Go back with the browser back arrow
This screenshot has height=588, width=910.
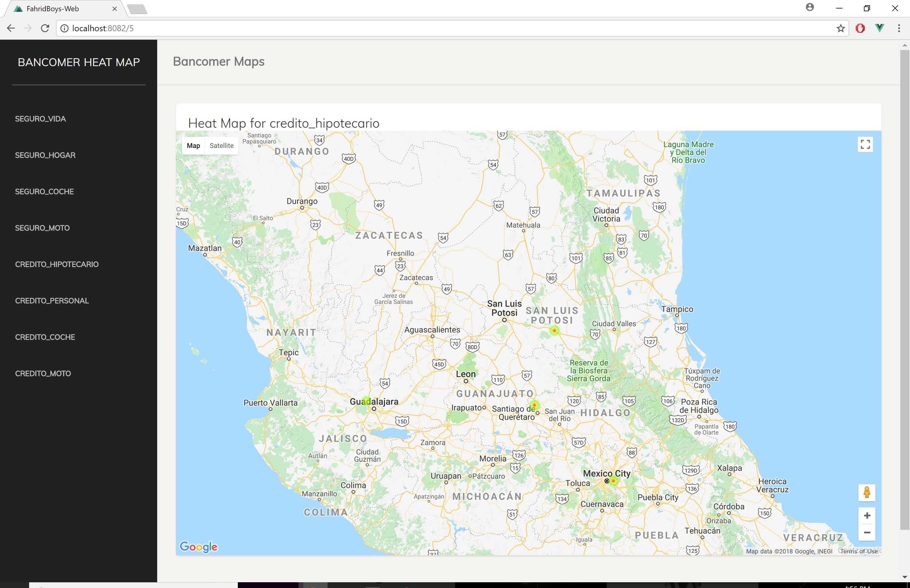[x=11, y=28]
